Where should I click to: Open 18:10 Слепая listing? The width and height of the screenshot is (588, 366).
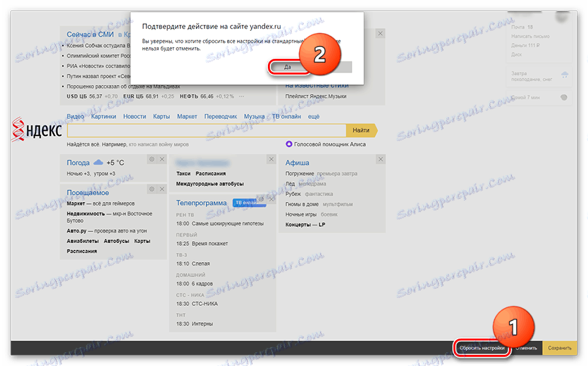193,263
